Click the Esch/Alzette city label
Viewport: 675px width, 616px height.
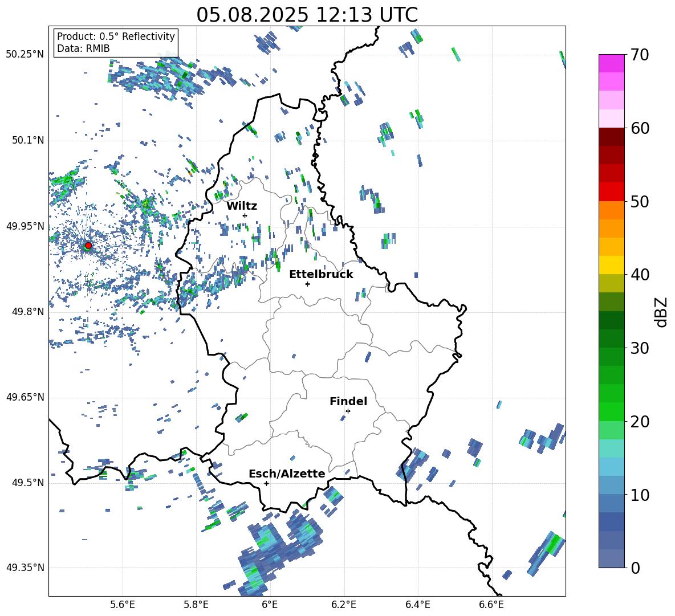[287, 474]
